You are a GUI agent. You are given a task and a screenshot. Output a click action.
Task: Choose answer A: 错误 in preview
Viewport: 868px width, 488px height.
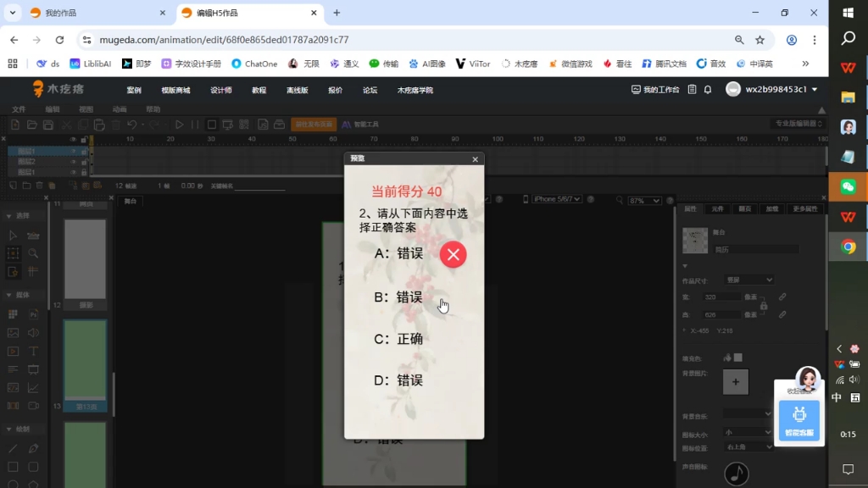(x=398, y=253)
